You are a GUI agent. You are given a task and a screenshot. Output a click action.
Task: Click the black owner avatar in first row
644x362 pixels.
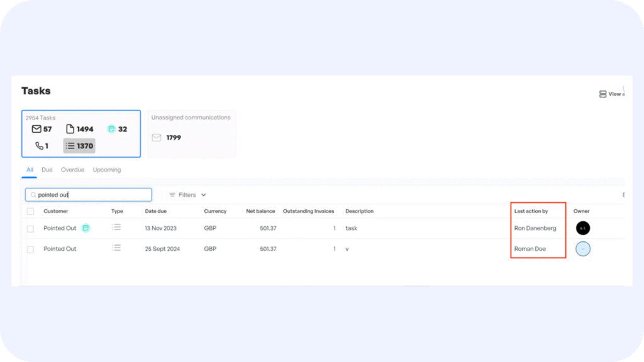coord(583,228)
